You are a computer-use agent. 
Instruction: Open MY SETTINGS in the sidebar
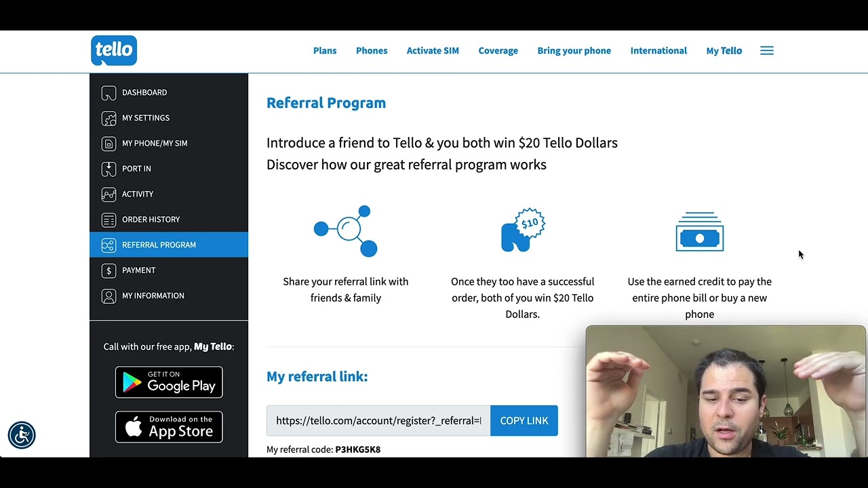point(169,118)
